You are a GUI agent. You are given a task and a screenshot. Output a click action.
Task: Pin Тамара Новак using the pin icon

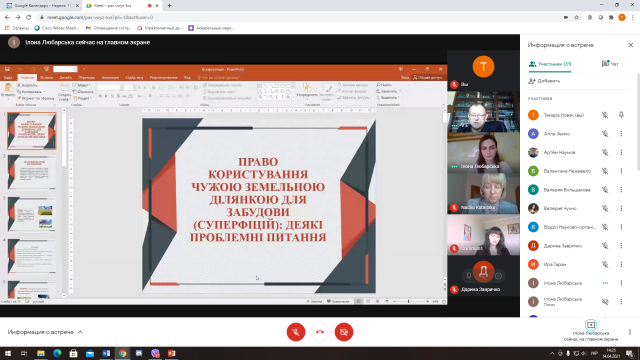621,115
